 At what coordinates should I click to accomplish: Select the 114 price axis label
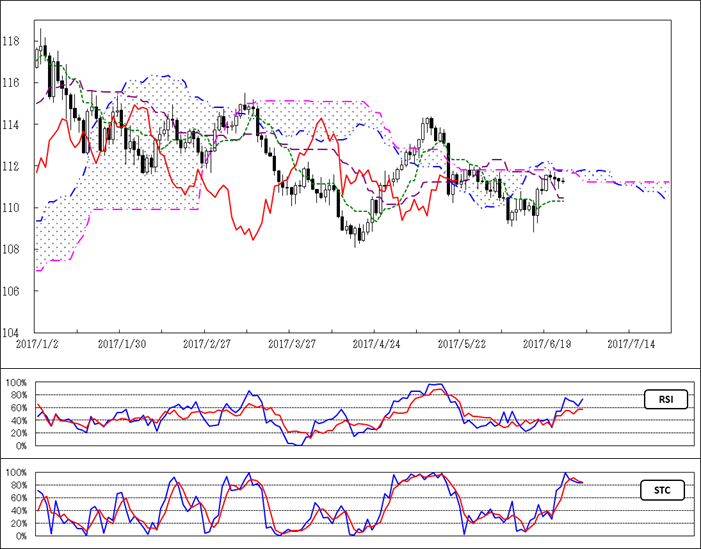12,125
